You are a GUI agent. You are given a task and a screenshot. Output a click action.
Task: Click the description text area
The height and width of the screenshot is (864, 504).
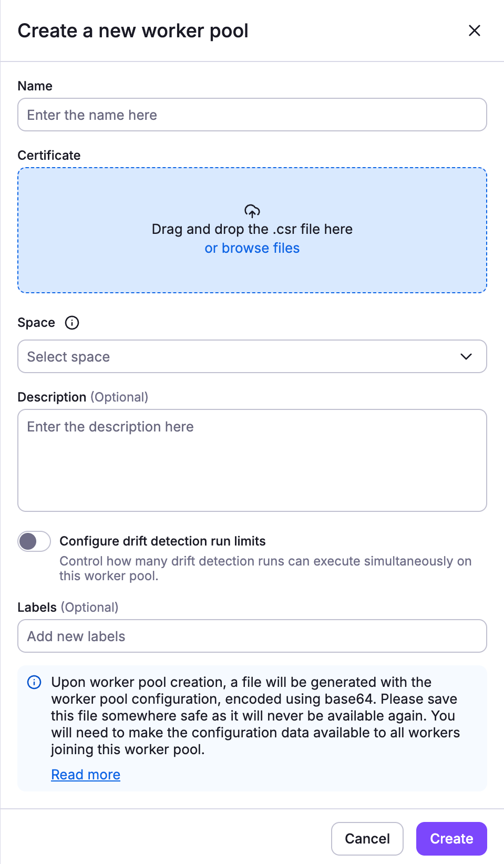(252, 460)
